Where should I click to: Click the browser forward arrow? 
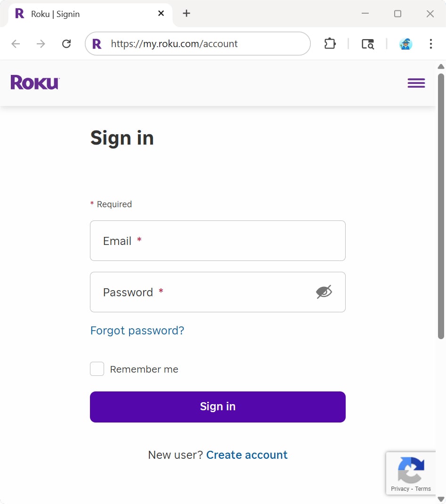coord(41,44)
